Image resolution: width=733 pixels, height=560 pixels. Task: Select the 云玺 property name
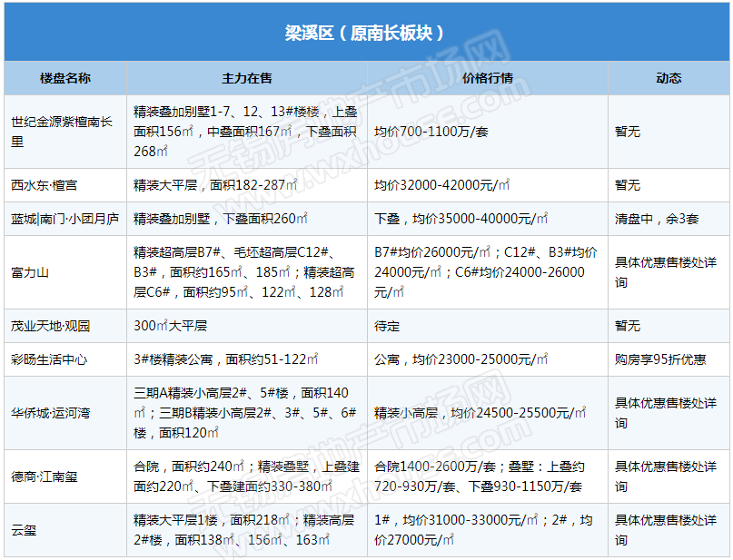coord(24,530)
